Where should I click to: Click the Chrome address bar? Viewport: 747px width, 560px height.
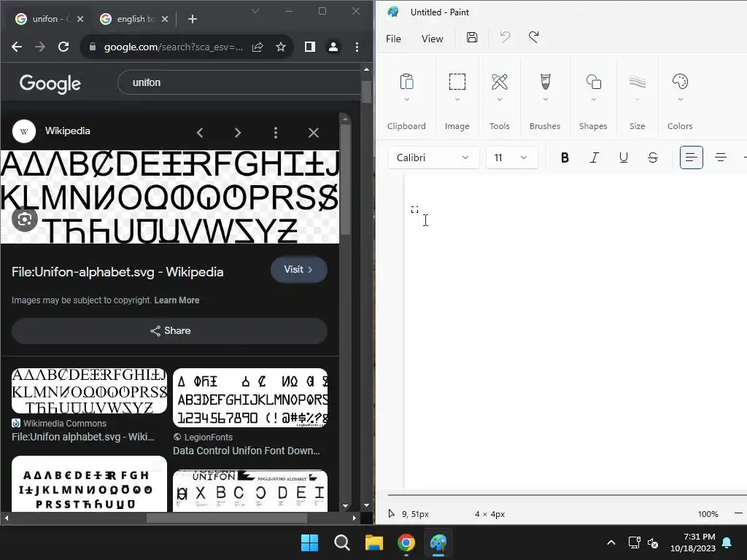pyautogui.click(x=174, y=47)
